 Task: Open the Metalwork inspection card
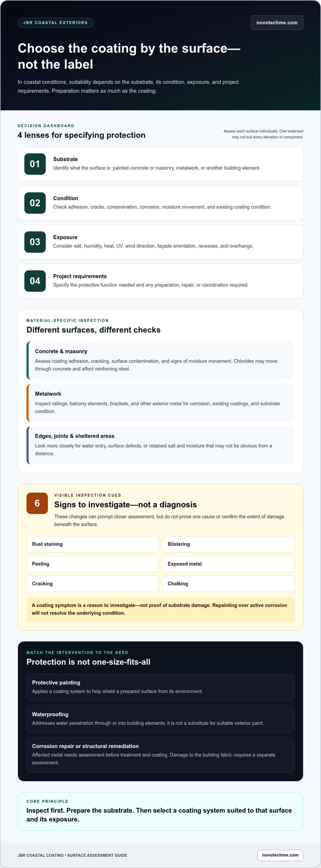[x=160, y=403]
